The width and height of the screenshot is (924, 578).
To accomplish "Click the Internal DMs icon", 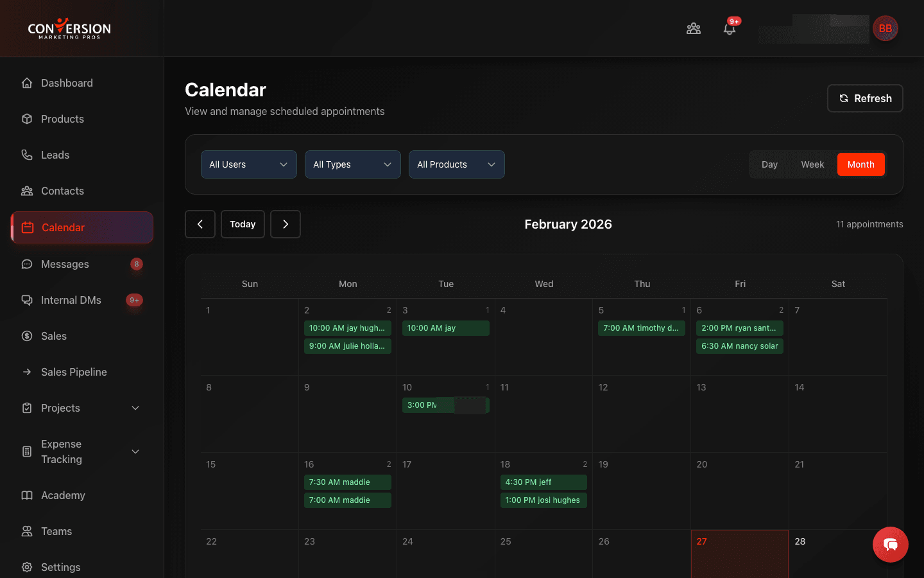I will coord(26,300).
